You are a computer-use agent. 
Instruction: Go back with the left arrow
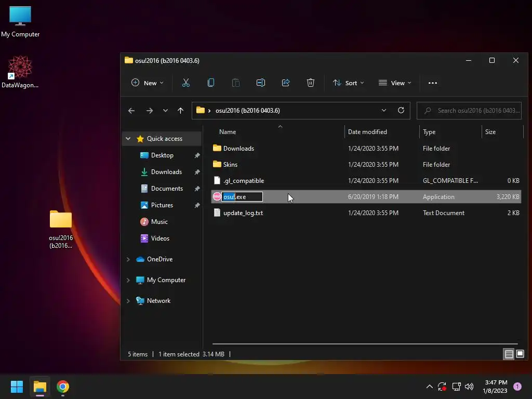131,111
